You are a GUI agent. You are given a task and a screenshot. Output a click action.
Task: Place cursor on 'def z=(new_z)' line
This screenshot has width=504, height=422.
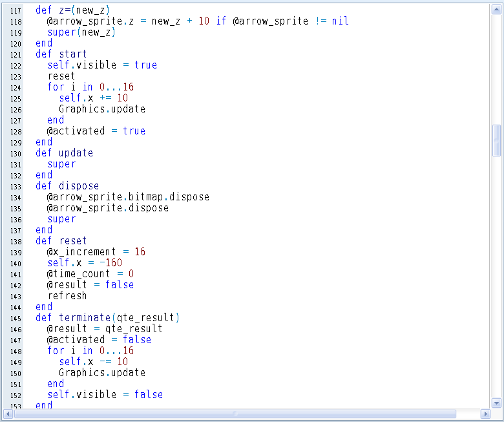pyautogui.click(x=72, y=10)
